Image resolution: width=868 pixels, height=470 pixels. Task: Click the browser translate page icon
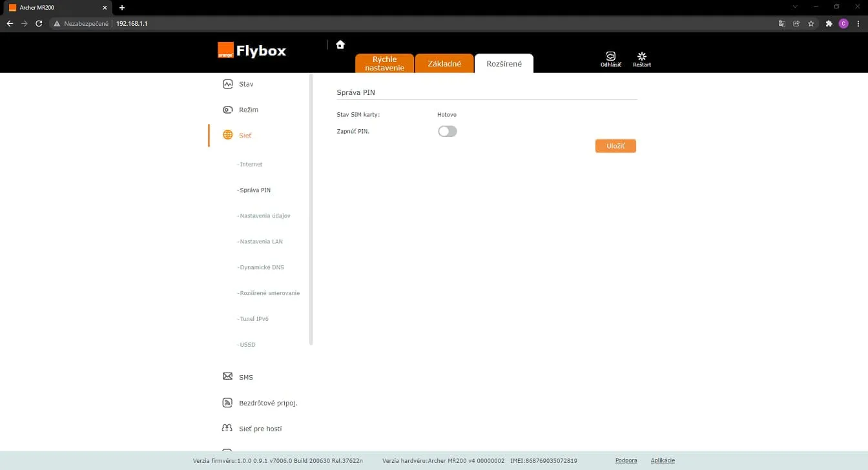(x=781, y=23)
